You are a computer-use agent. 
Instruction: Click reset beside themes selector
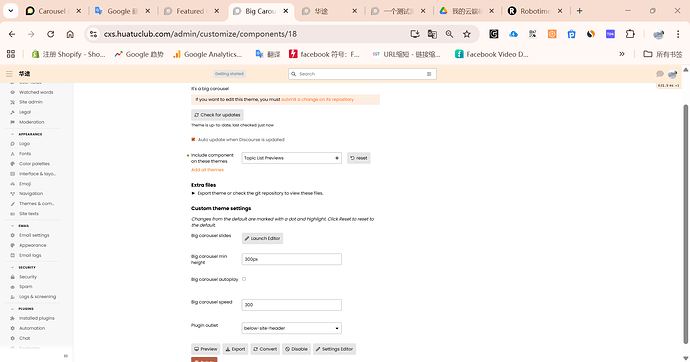[359, 158]
